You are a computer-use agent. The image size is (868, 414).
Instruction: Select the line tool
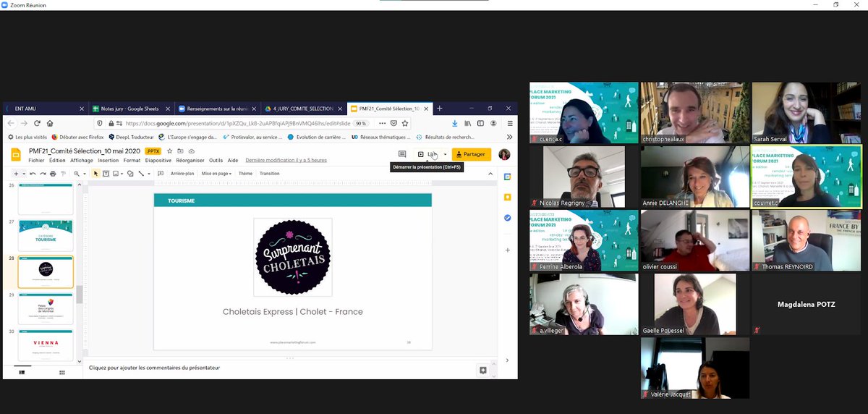tap(142, 174)
